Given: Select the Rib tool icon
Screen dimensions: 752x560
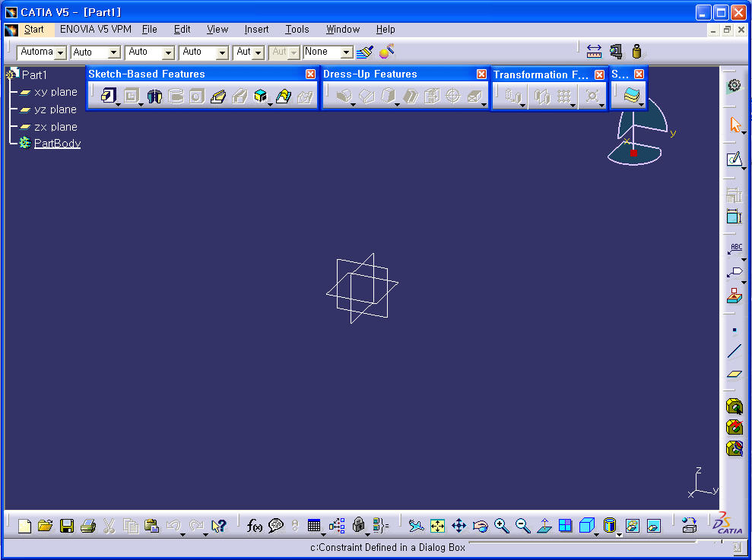Looking at the screenshot, I should 218,96.
